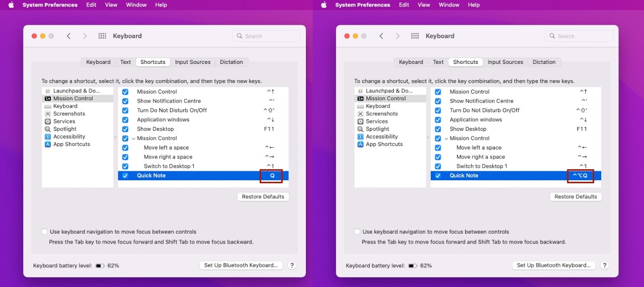The image size is (644, 287).
Task: Select Launchpad & Dock category in left window
Action: point(77,91)
